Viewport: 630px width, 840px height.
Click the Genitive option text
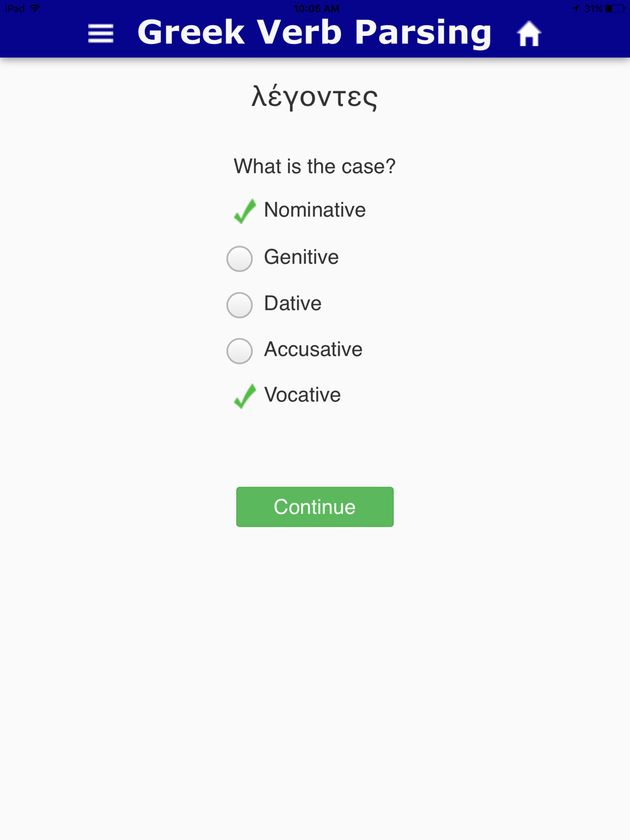click(301, 257)
